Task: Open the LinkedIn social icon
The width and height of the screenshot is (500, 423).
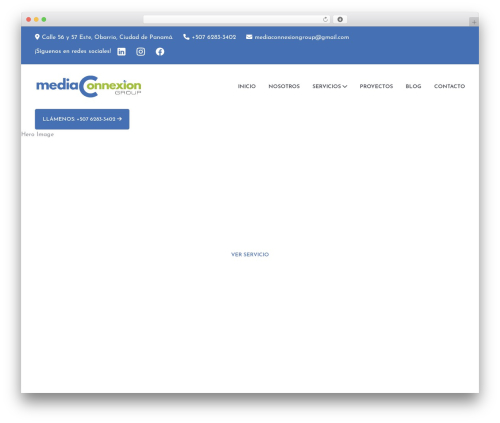Action: coord(121,52)
